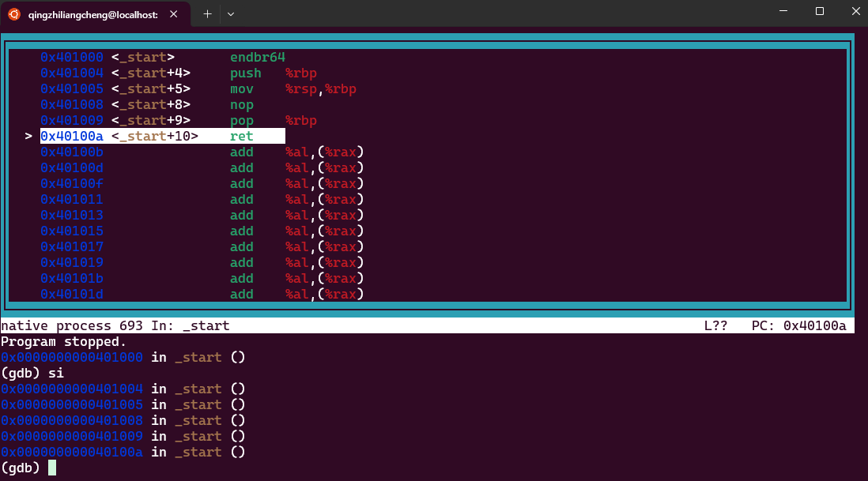
Task: Focus the gdb prompt cursor
Action: 52,468
